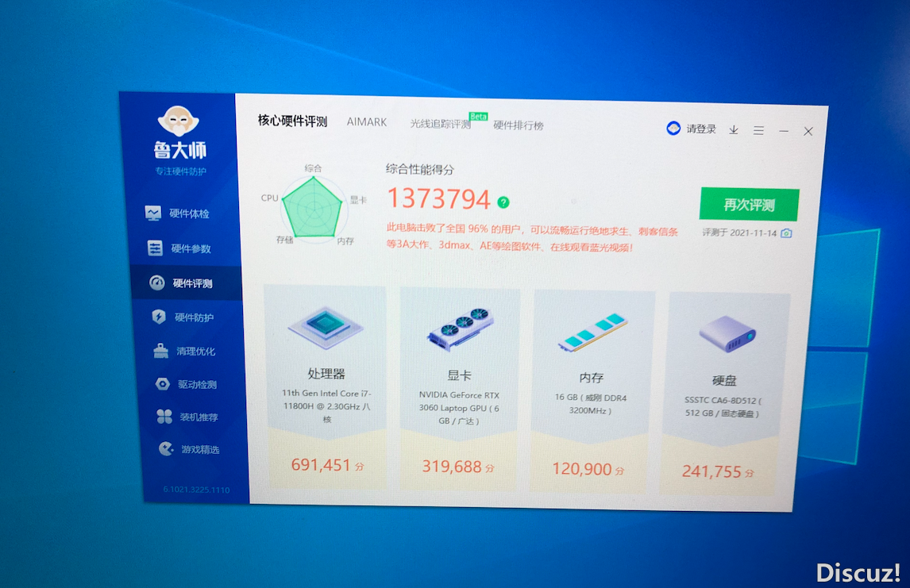Click the 16 GB DDR4 memory text
This screenshot has height=588, width=910.
click(590, 404)
